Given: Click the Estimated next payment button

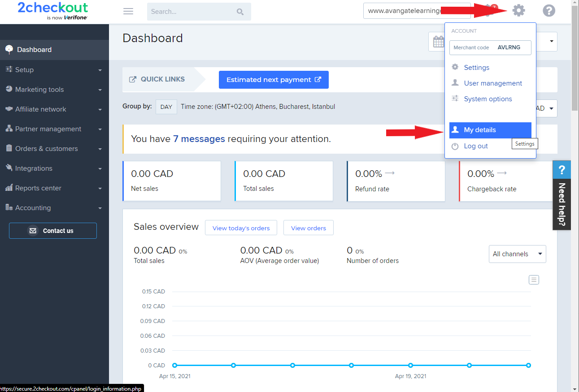Looking at the screenshot, I should 274,80.
